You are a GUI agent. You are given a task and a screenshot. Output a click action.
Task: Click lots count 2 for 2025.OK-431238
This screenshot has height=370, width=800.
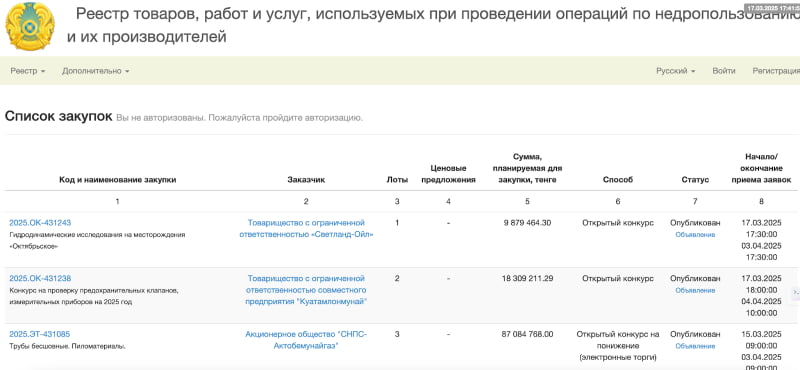click(x=397, y=278)
